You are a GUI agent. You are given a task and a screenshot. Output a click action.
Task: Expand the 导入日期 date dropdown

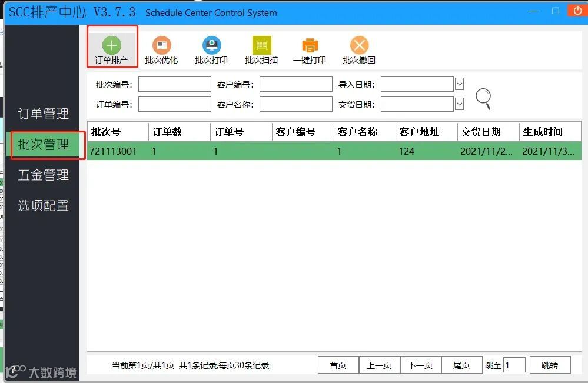(459, 84)
